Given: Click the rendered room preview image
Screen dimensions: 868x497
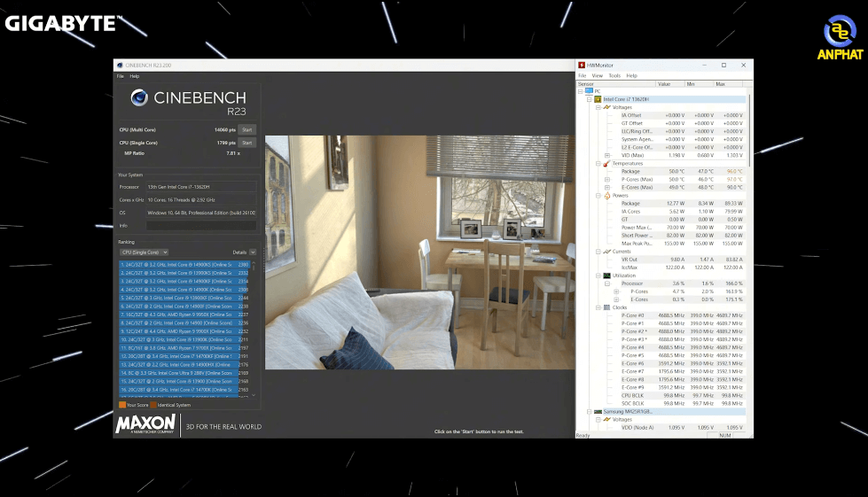Looking at the screenshot, I should coord(419,252).
